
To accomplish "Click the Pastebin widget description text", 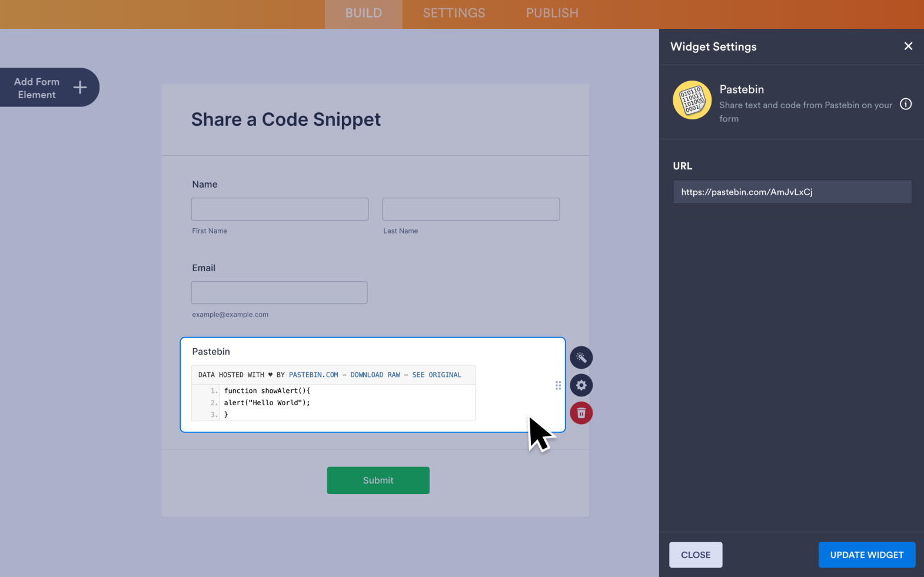I will click(806, 112).
